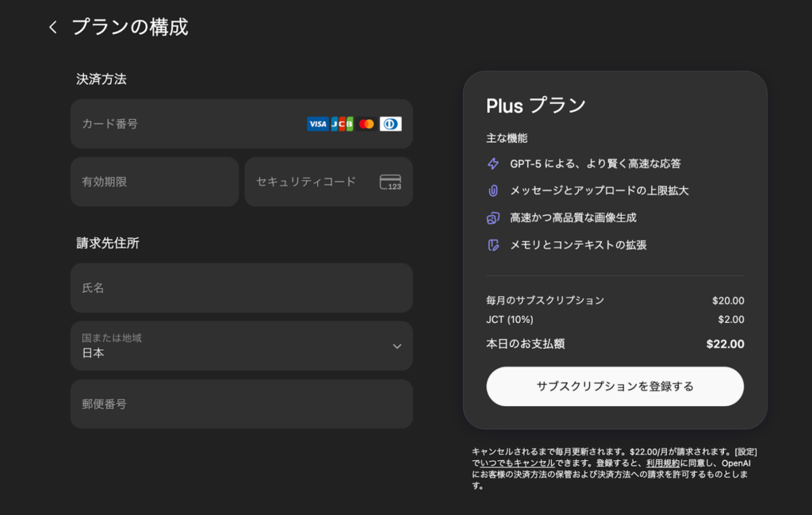Click the image generation feature icon
812x515 pixels.
[494, 217]
